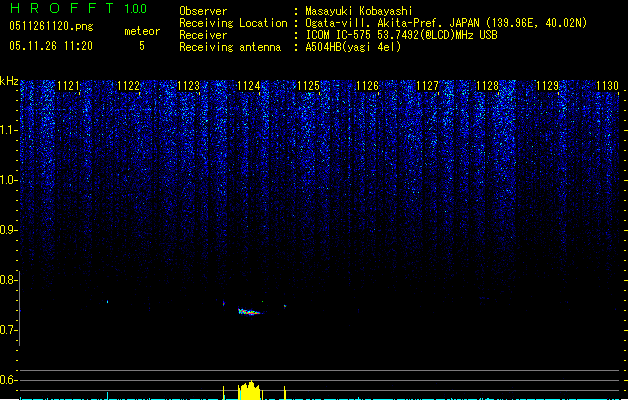Click the 1130 time marker
This screenshot has width=629, height=400.
(607, 86)
